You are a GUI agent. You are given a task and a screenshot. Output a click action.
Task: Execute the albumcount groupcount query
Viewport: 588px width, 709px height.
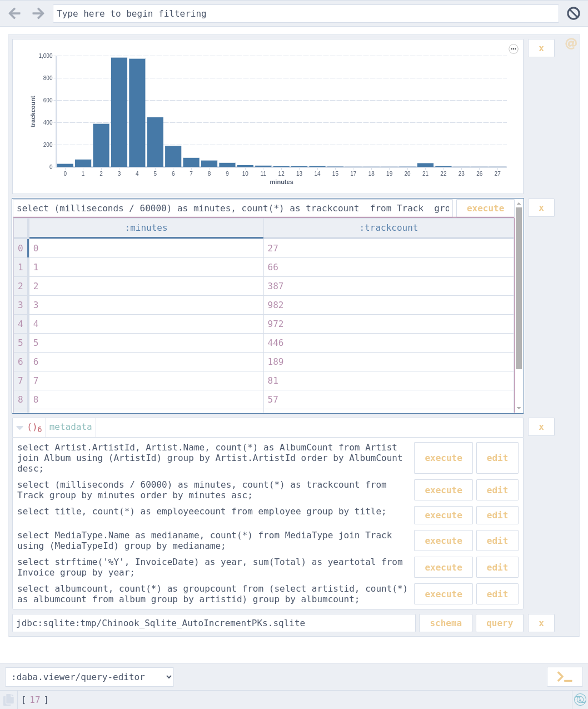point(444,594)
